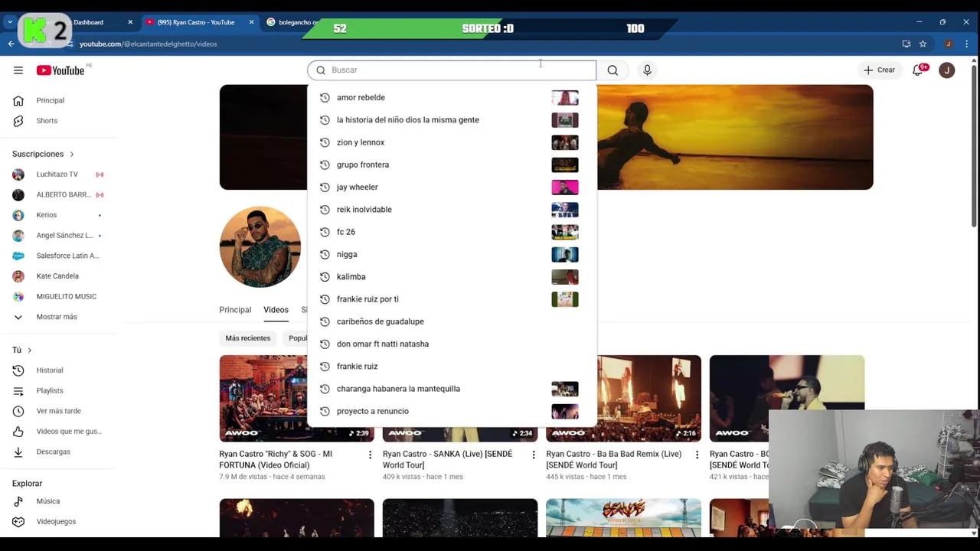Switch to channel Principal tab

235,310
